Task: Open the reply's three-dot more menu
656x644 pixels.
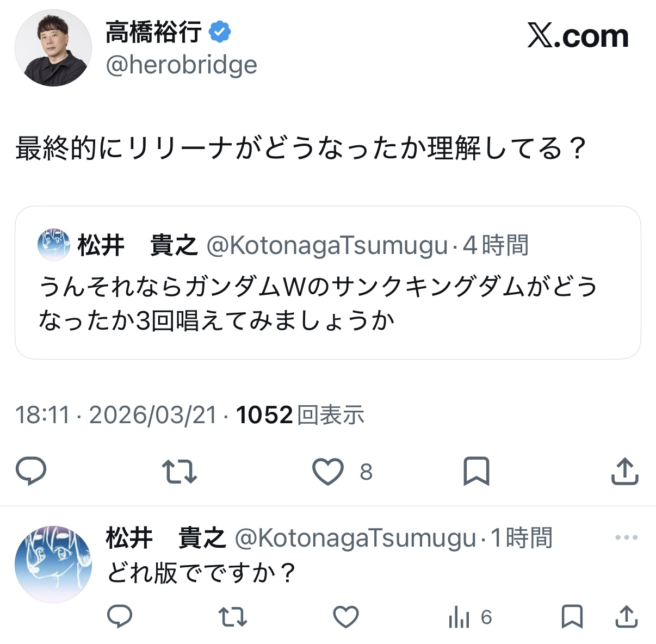Action: [x=626, y=538]
